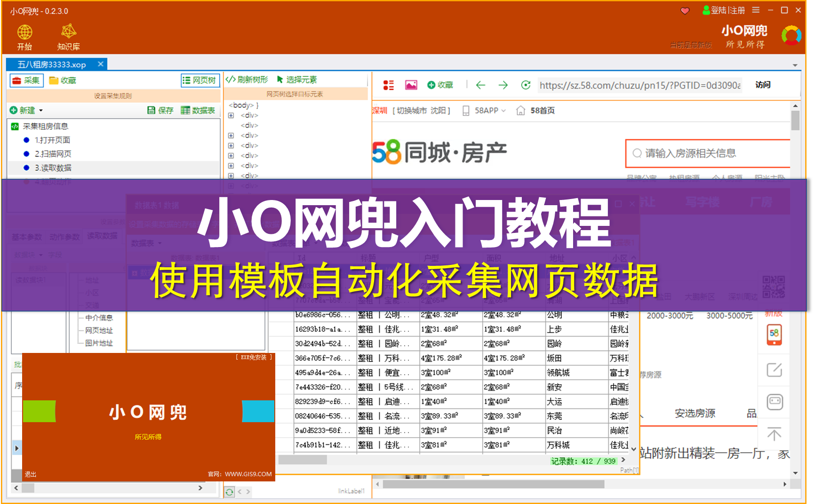Click the red heart favorite icon
814x504 pixels.
coord(685,11)
